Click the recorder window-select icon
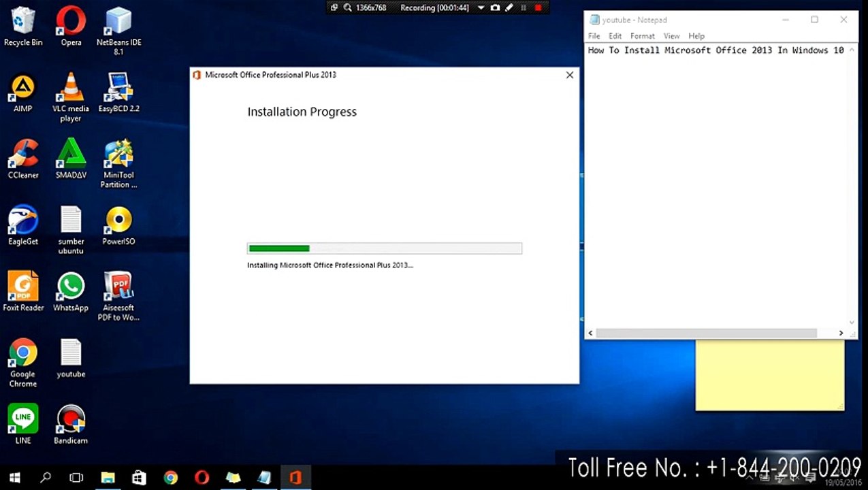868x490 pixels. (x=334, y=7)
